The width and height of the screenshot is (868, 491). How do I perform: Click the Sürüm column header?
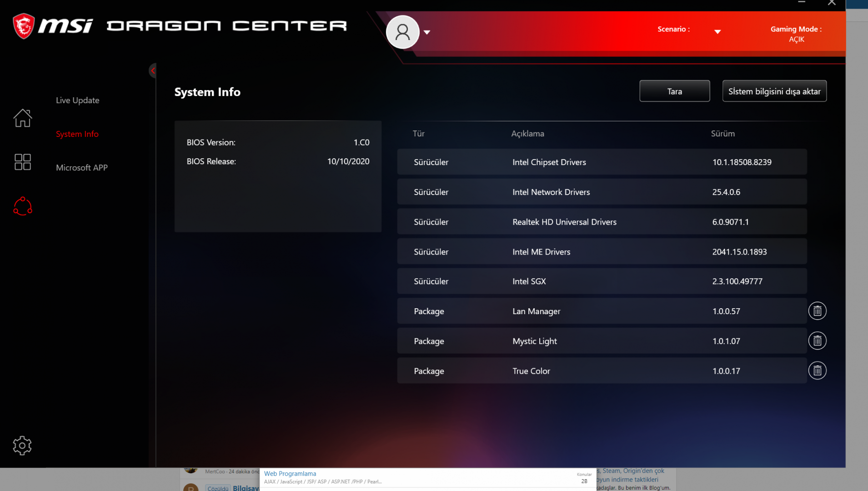[723, 134]
